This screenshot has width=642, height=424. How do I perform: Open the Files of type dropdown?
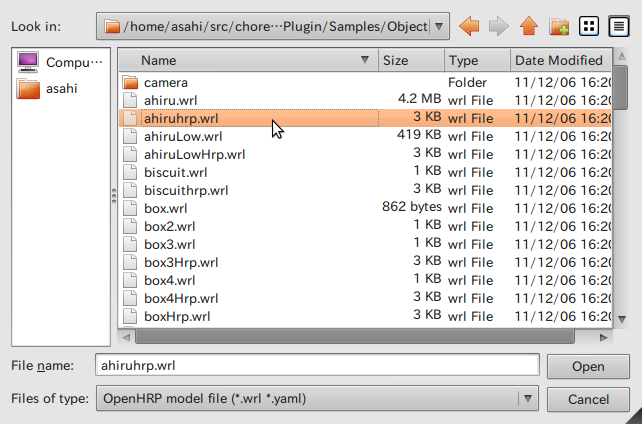(x=526, y=399)
